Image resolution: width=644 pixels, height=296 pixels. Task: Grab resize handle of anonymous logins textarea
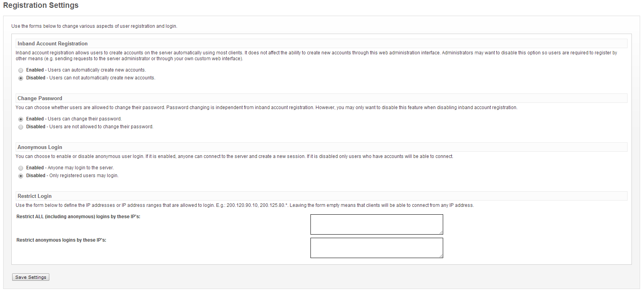tap(441, 256)
